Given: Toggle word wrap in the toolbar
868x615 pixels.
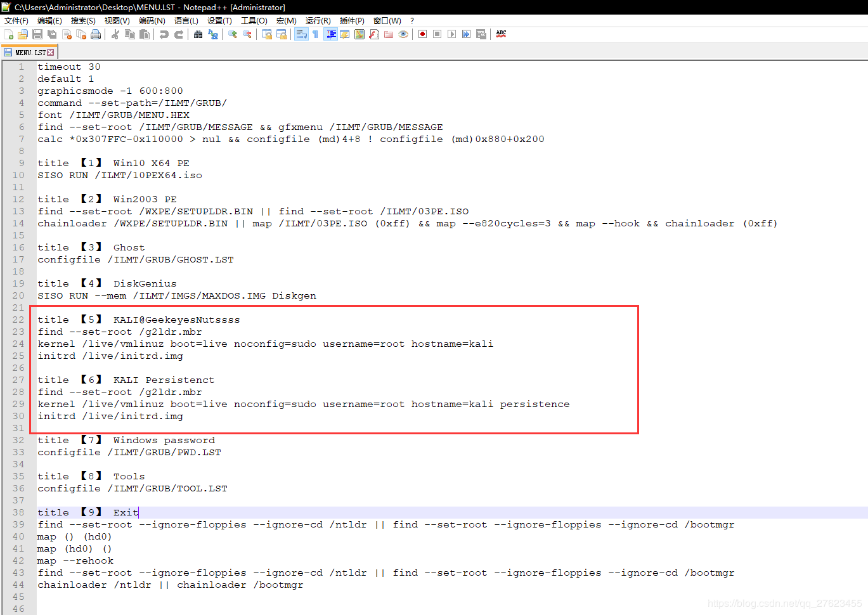Looking at the screenshot, I should pos(301,34).
